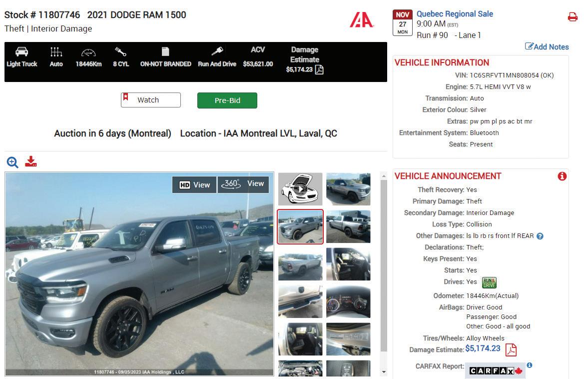Image resolution: width=588 pixels, height=379 pixels.
Task: Click the blue info icon beside CARFAX
Action: (x=530, y=365)
